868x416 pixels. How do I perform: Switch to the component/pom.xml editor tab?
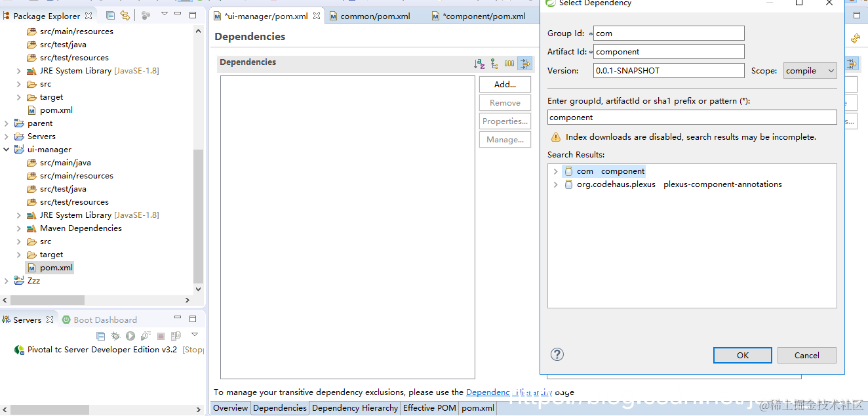484,16
